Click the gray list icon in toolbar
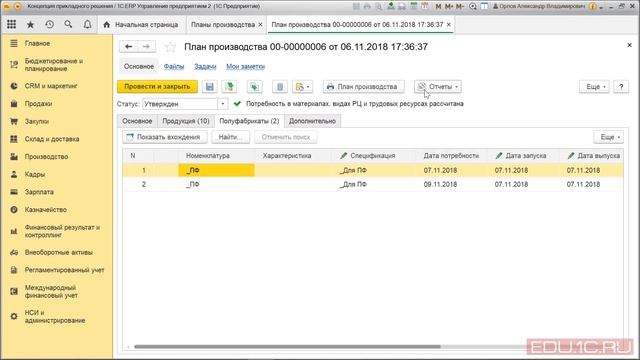Viewport: 640px width, 360px height. point(280,87)
